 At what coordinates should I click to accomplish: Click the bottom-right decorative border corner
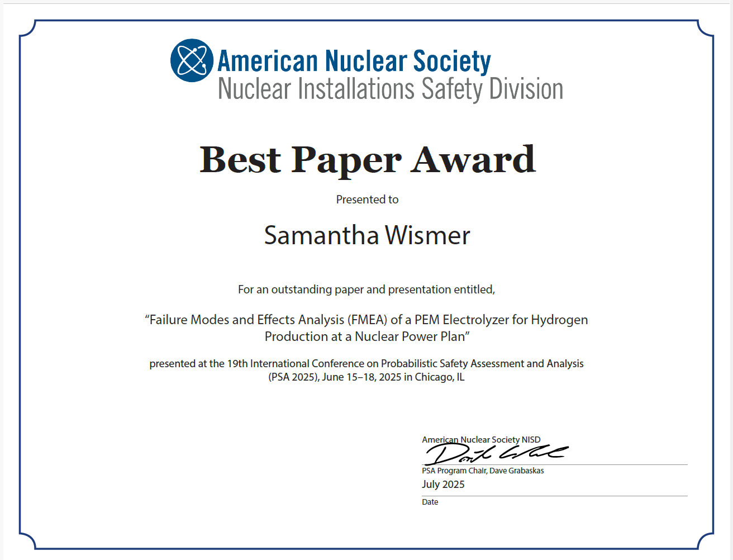point(705,540)
